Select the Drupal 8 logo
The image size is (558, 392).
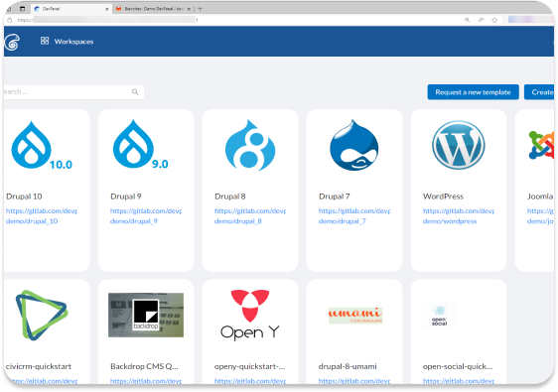(x=250, y=145)
